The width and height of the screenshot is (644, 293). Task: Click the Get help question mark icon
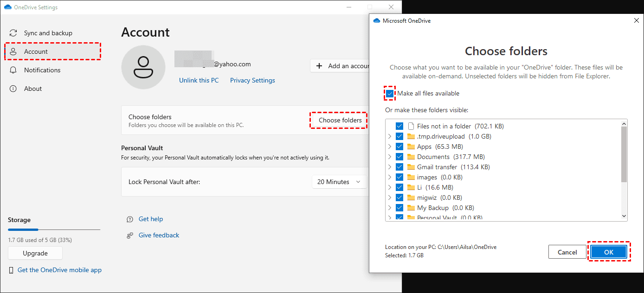[130, 219]
